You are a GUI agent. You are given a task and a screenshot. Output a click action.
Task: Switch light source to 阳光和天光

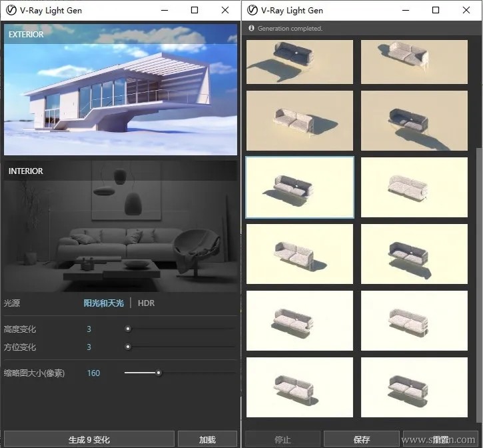point(103,303)
